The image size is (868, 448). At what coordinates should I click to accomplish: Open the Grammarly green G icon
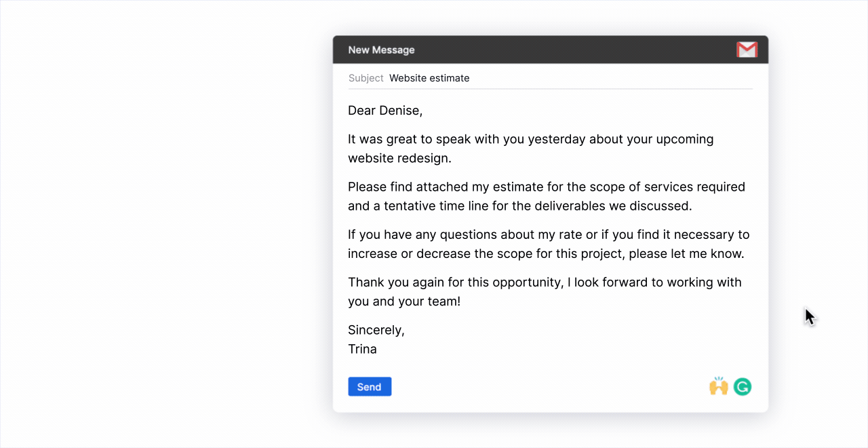tap(743, 387)
